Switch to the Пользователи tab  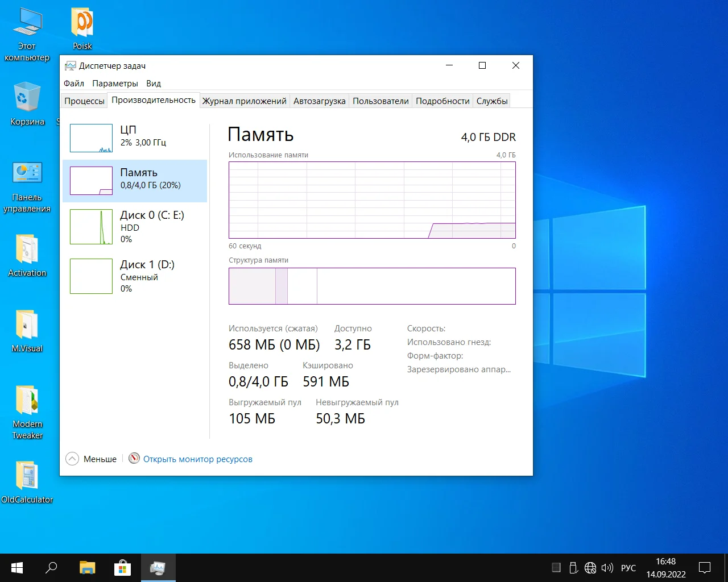pyautogui.click(x=380, y=101)
